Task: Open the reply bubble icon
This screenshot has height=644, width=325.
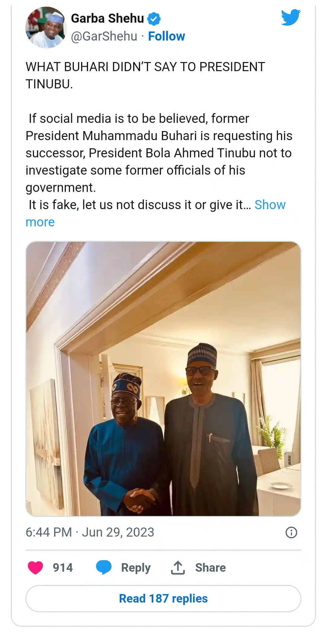Action: pyautogui.click(x=104, y=567)
